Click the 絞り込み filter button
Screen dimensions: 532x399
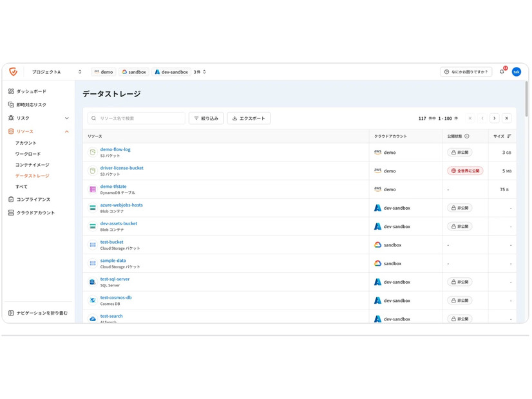(x=206, y=118)
